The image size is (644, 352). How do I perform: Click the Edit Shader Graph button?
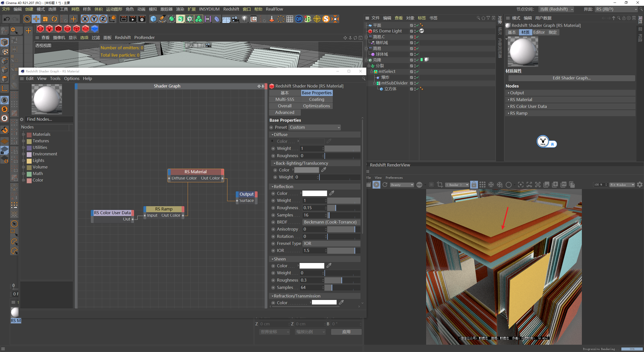[x=571, y=78]
